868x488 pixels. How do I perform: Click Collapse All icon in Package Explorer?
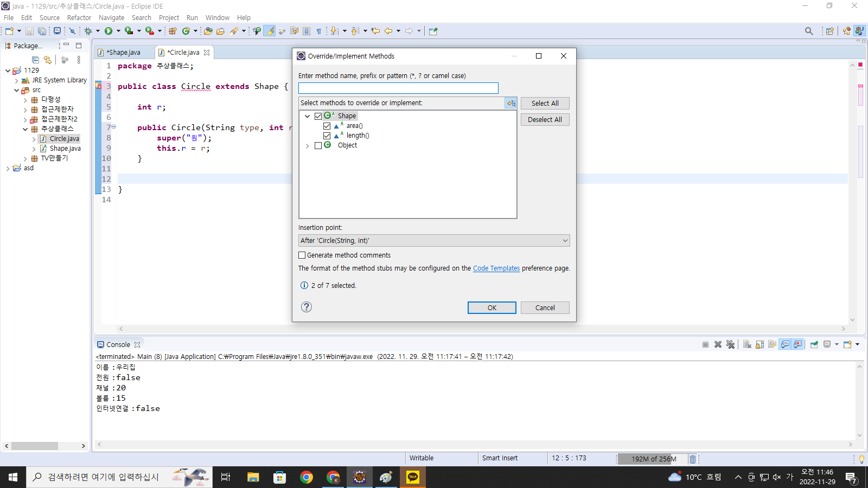click(36, 60)
